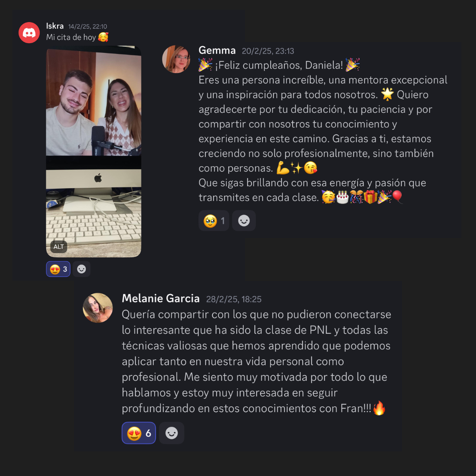This screenshot has height=476, width=476.
Task: Add a reaction to Iskra's message
Action: (82, 269)
